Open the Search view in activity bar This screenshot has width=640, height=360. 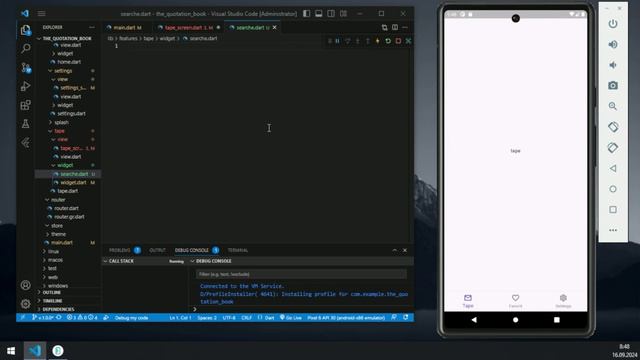[25, 49]
